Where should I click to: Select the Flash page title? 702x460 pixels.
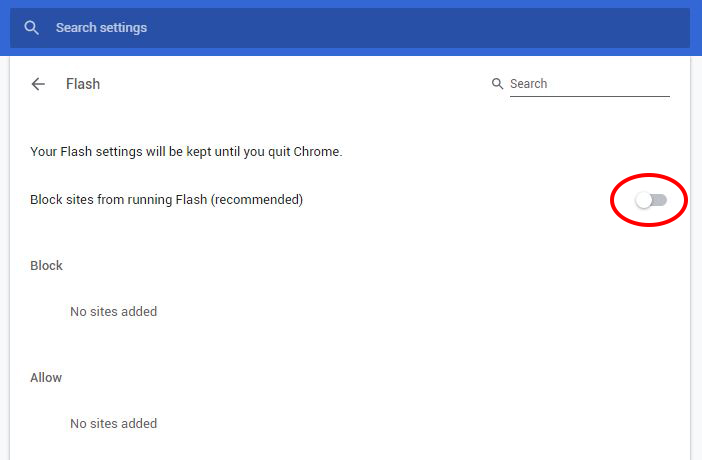pos(83,84)
